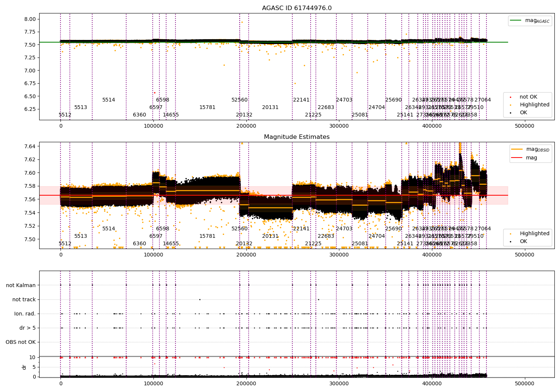The image size is (560, 392).
Task: Click OBSID label 24704 in Magnitude Estimates plot
Action: (x=377, y=236)
